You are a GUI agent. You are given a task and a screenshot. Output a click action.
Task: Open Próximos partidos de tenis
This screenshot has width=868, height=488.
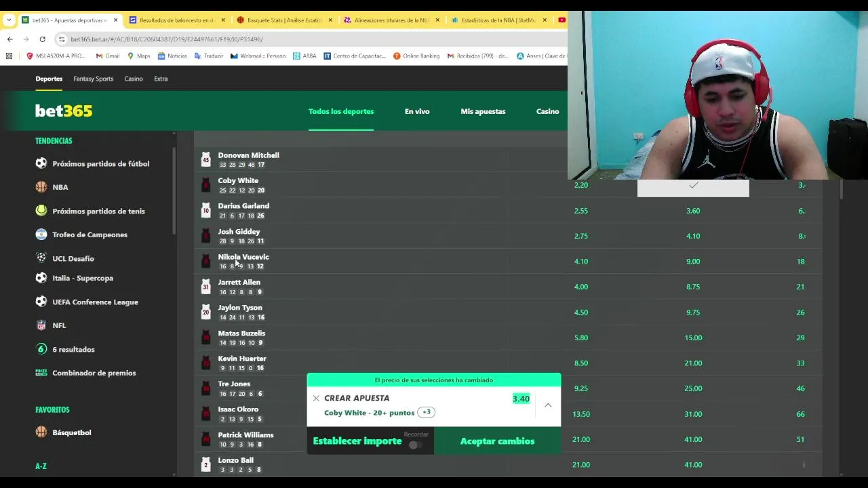click(98, 211)
